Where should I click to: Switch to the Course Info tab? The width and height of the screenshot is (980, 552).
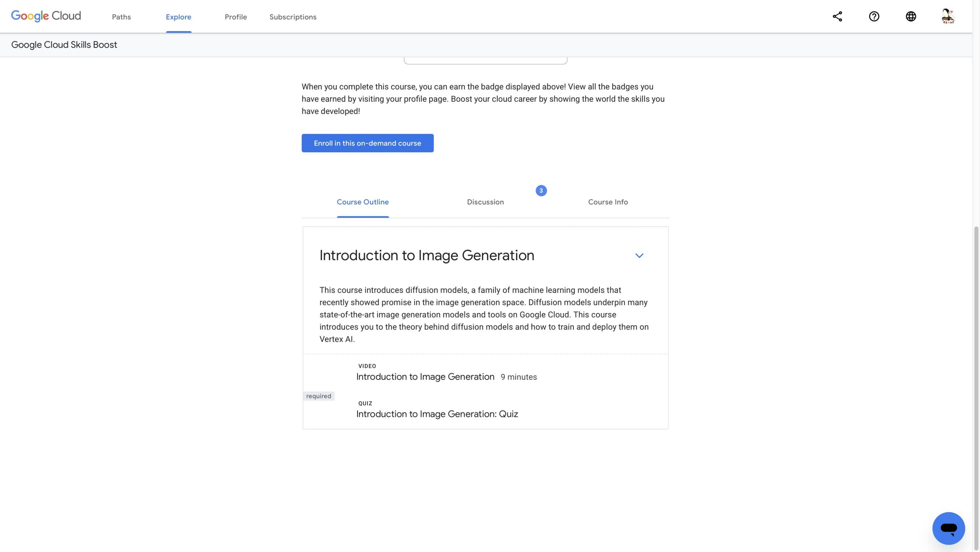coord(608,202)
